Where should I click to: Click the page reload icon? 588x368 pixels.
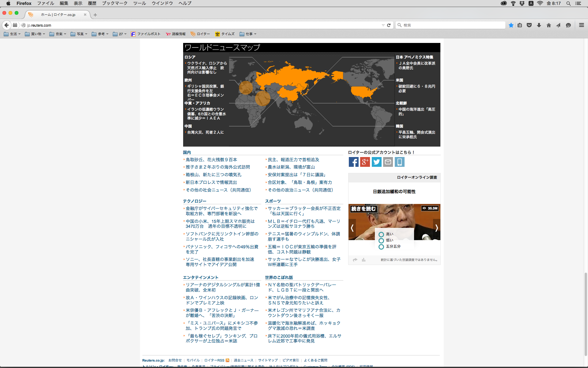(x=389, y=25)
